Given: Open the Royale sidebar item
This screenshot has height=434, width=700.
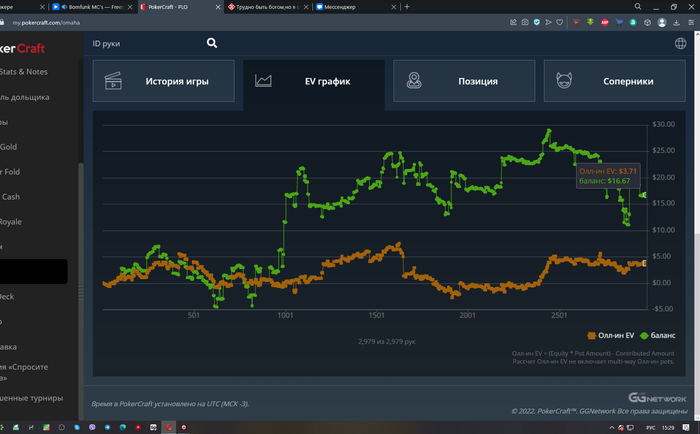Looking at the screenshot, I should (11, 221).
